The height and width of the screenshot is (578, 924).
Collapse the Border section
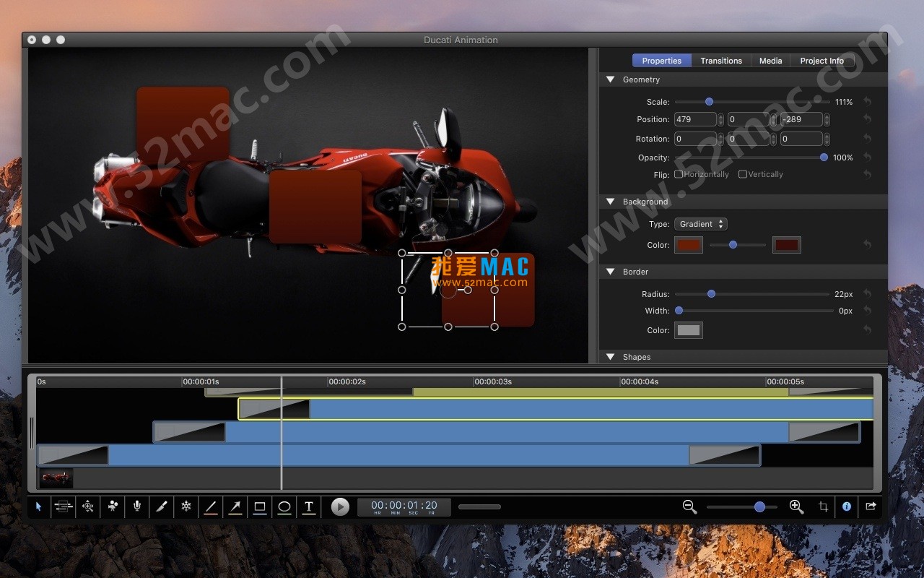[x=610, y=272]
